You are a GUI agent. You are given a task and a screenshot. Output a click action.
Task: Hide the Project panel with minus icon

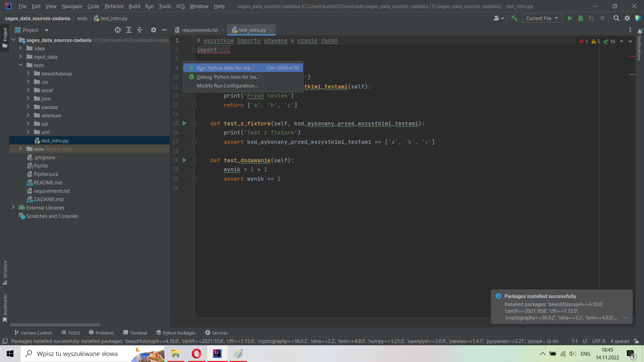(x=164, y=30)
